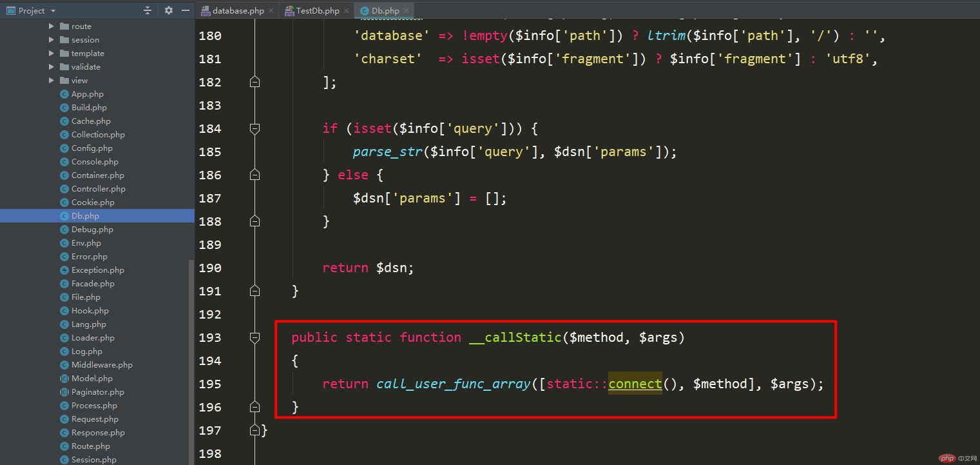
Task: Select the template folder icon
Action: click(64, 54)
